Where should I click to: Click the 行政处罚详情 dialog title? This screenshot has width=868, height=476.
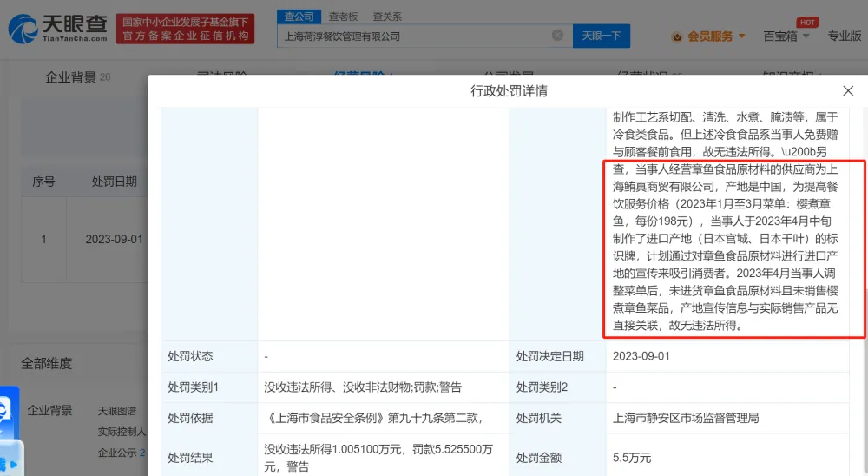click(509, 91)
